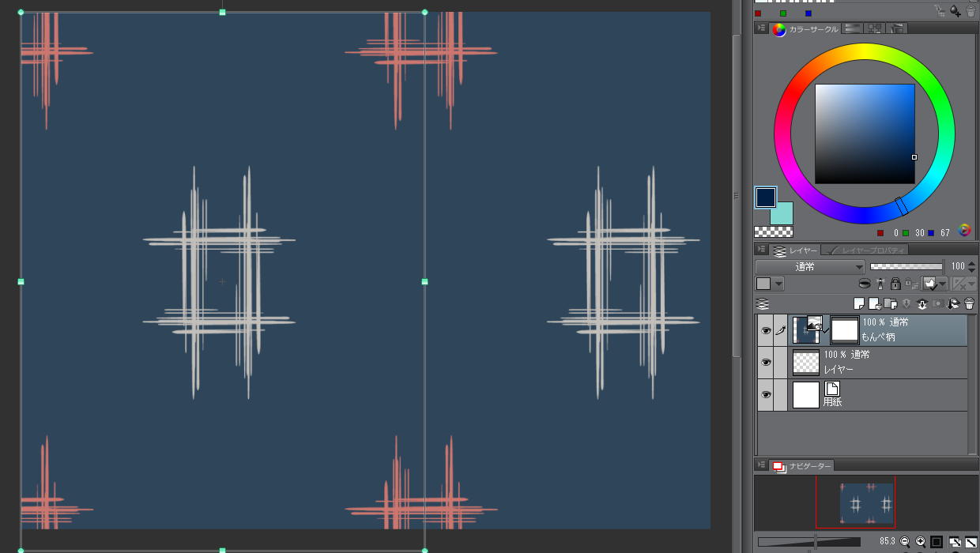
Task: Pick a shade in the color square
Action: click(865, 134)
